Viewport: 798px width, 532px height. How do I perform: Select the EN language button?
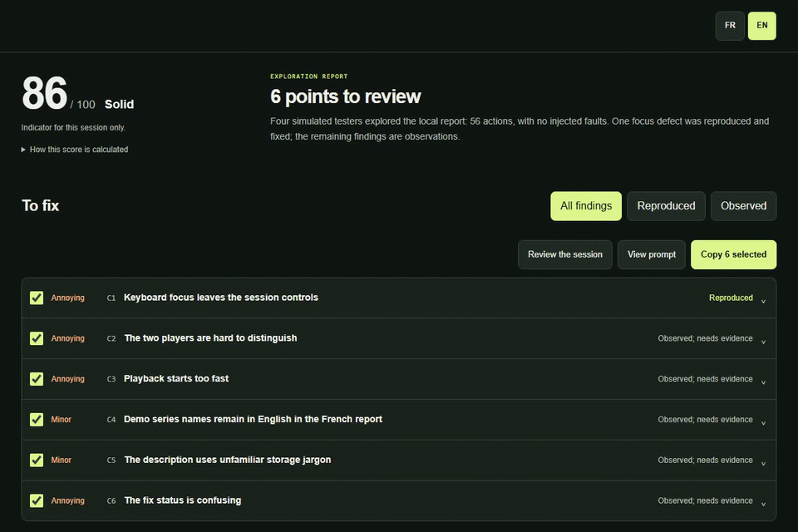pyautogui.click(x=762, y=26)
